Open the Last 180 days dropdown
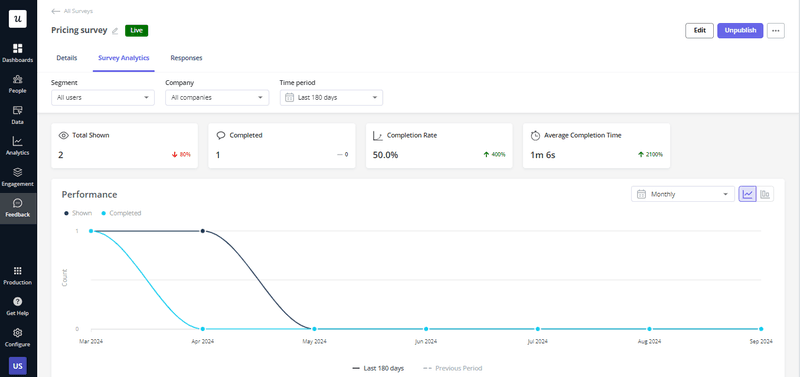Screen dimensions: 800x377 (x=331, y=97)
